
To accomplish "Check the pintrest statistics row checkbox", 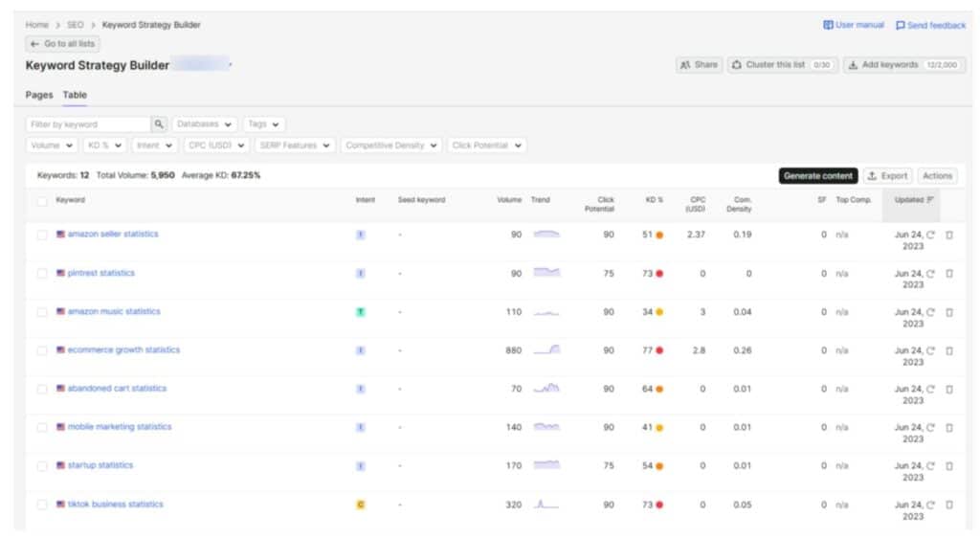I will tap(42, 274).
